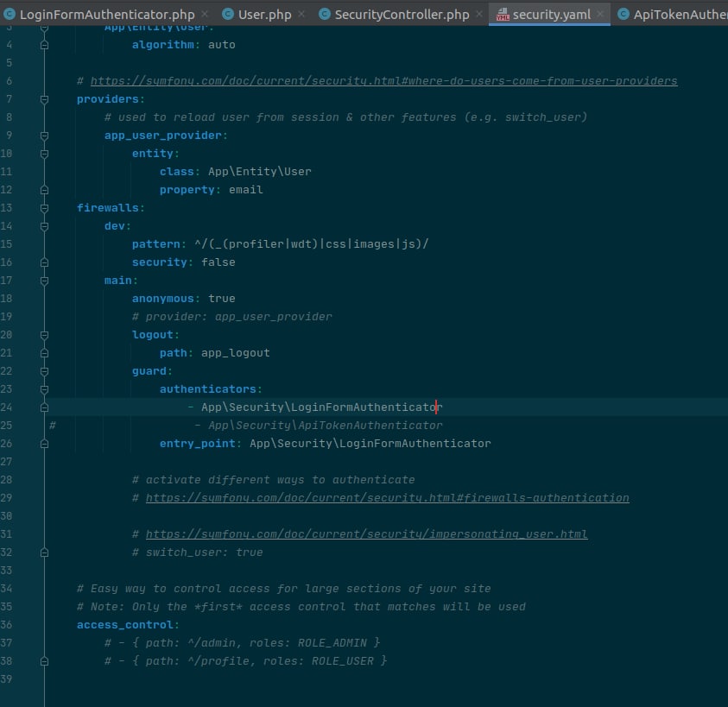Open the impersonating_user.html docs link
The height and width of the screenshot is (707, 728).
(x=366, y=533)
